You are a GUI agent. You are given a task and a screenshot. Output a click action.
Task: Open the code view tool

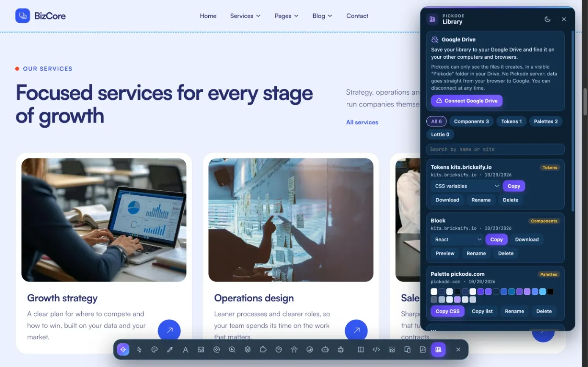tap(376, 350)
